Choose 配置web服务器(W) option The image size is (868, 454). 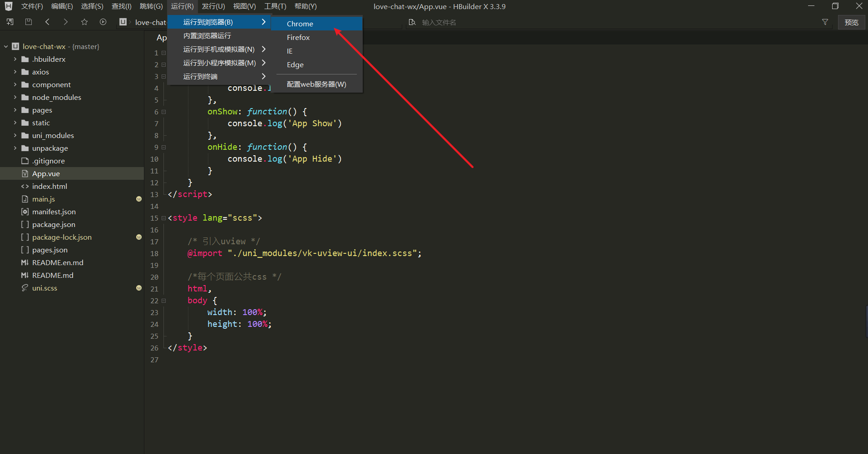pos(317,84)
